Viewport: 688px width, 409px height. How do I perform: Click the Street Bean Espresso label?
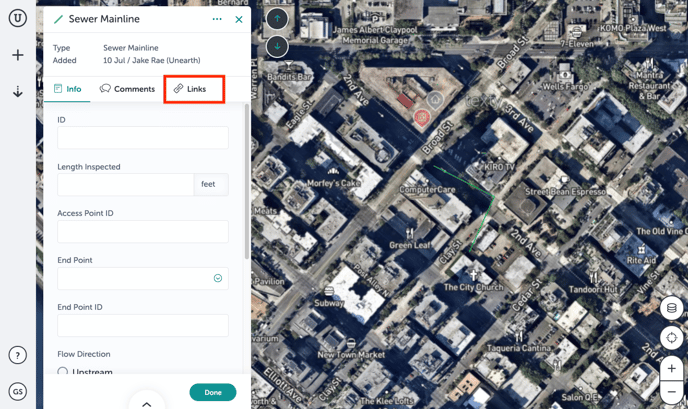coord(565,192)
